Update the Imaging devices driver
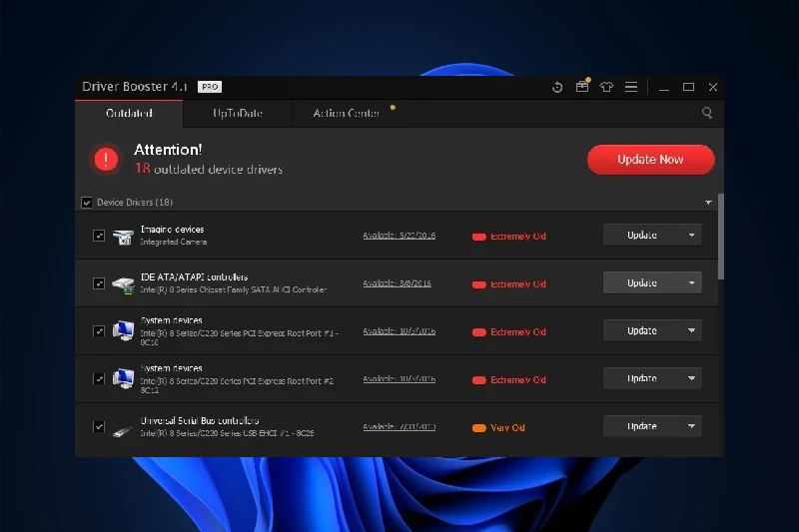This screenshot has width=799, height=532. pos(642,236)
